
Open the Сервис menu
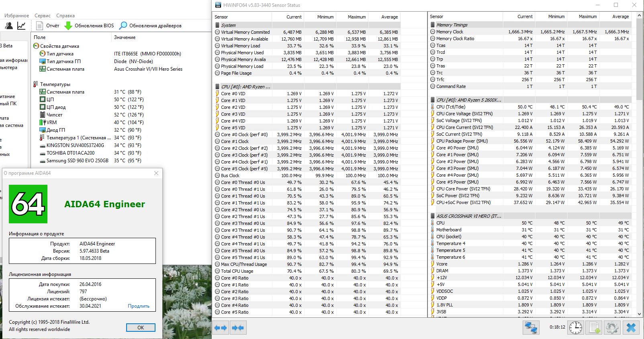click(x=43, y=16)
